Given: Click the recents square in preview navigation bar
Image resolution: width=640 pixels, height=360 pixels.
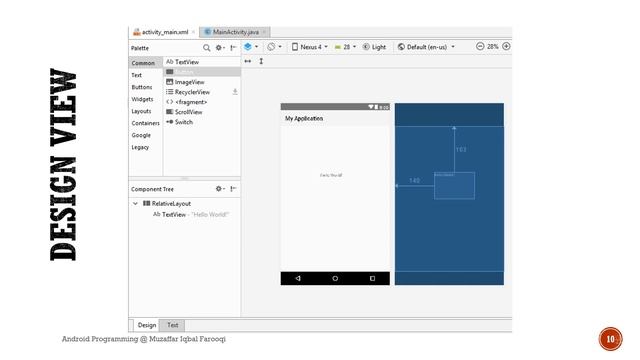Looking at the screenshot, I should [372, 278].
